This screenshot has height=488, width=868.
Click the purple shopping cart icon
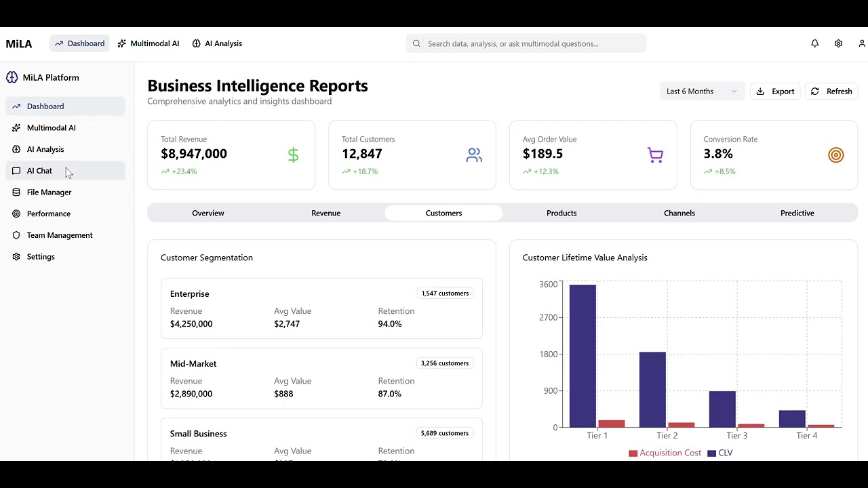(x=655, y=155)
